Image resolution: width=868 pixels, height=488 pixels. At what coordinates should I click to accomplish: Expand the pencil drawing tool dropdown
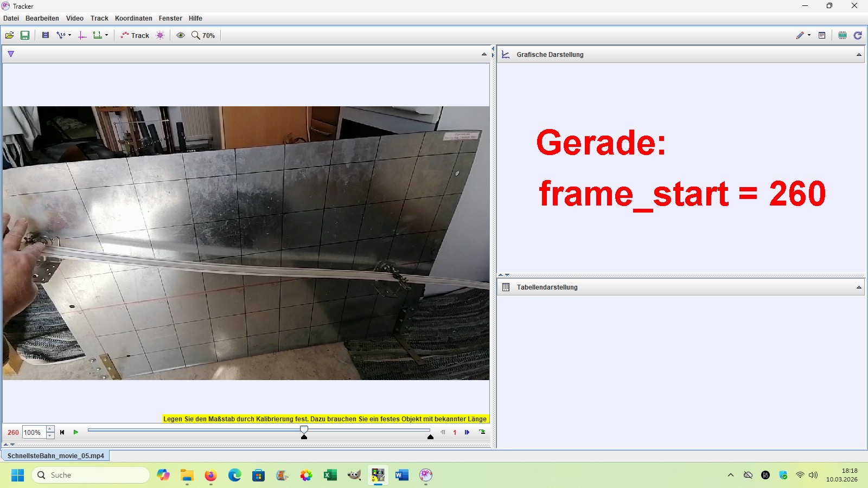pyautogui.click(x=809, y=35)
